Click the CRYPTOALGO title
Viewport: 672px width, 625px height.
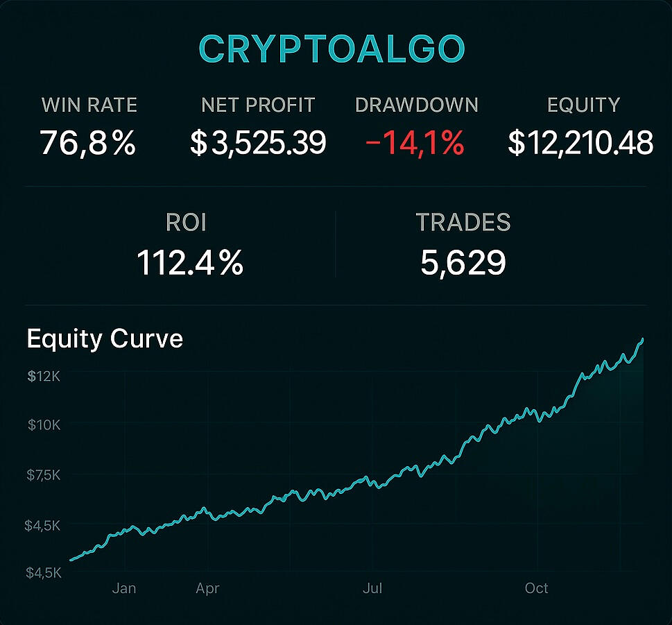click(331, 49)
